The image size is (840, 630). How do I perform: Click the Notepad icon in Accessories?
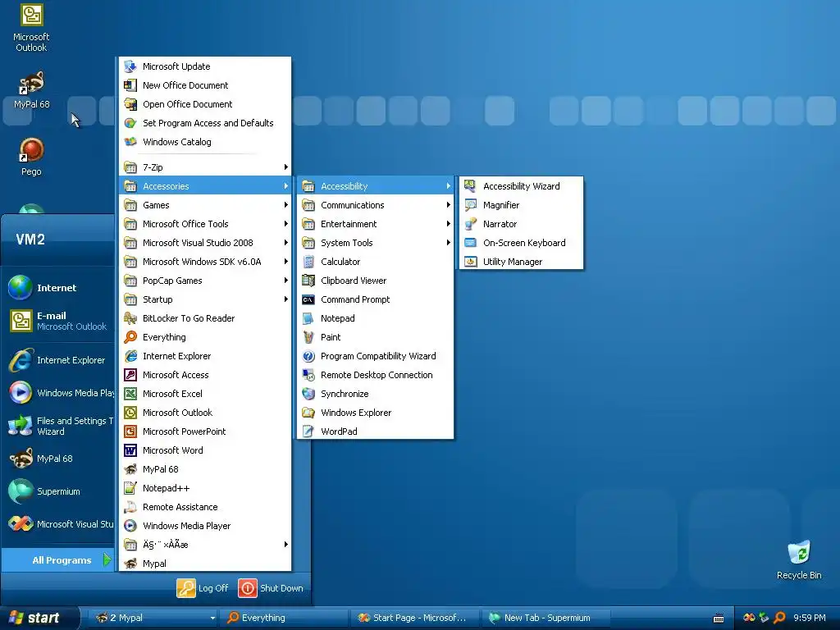308,318
